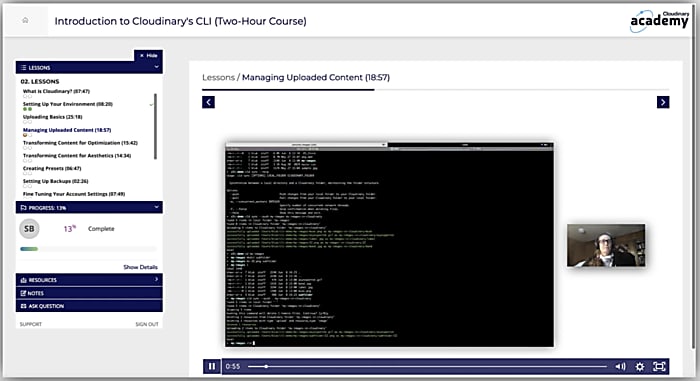Screen dimensions: 700x381
Task: Click the 13% Complete text
Action: (x=89, y=229)
